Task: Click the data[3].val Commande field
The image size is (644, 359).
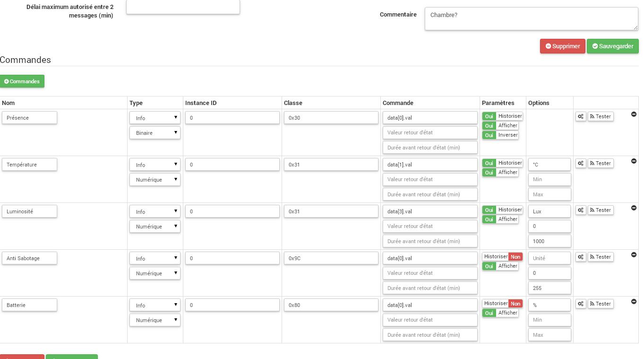Action: [430, 211]
